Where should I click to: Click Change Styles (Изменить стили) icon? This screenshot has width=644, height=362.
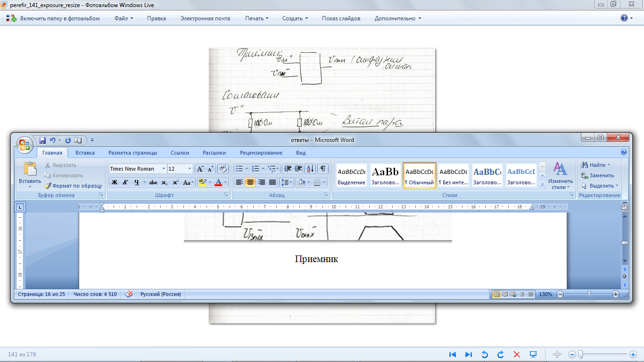tap(560, 169)
